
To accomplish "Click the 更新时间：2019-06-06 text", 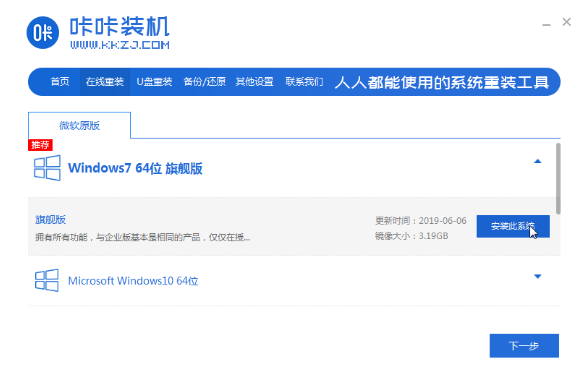I will tap(421, 221).
